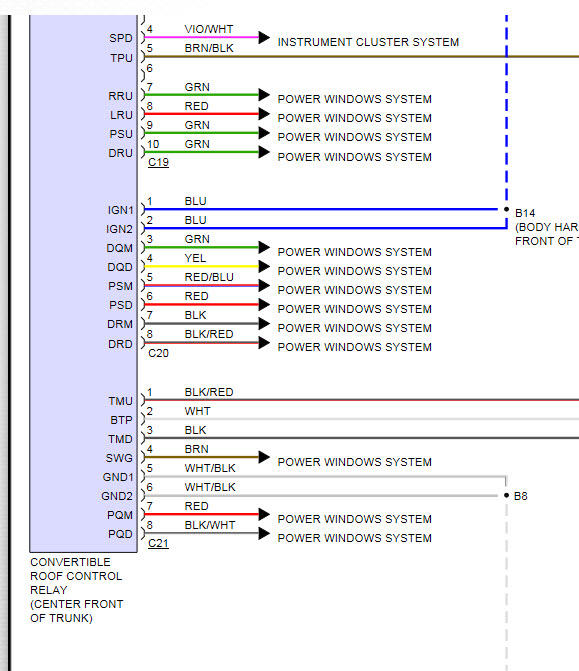Select the GND2 pin label

tap(117, 496)
